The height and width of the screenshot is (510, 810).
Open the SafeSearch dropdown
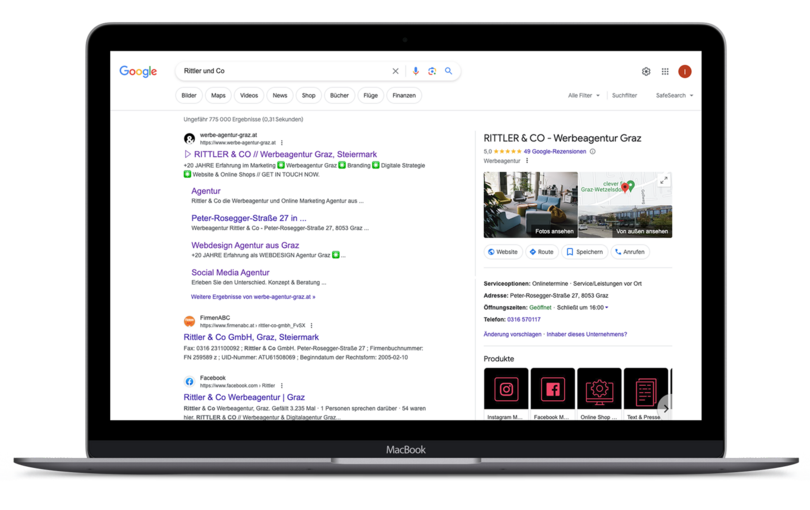pos(674,96)
